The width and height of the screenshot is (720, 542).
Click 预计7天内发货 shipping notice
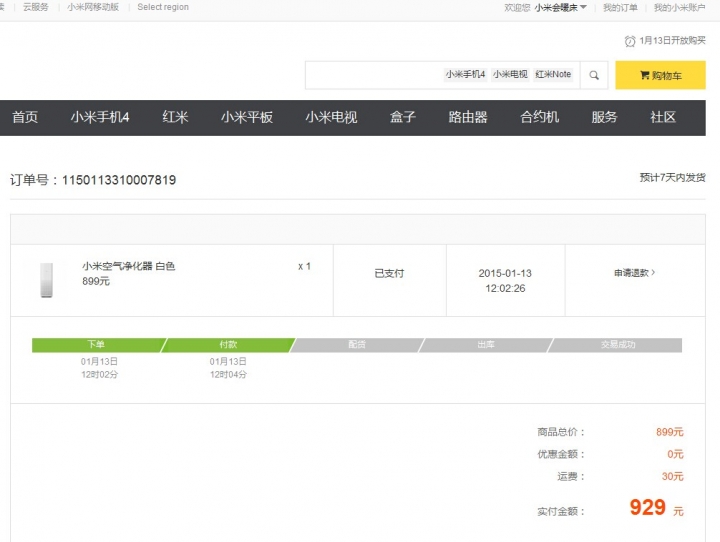[x=673, y=177]
